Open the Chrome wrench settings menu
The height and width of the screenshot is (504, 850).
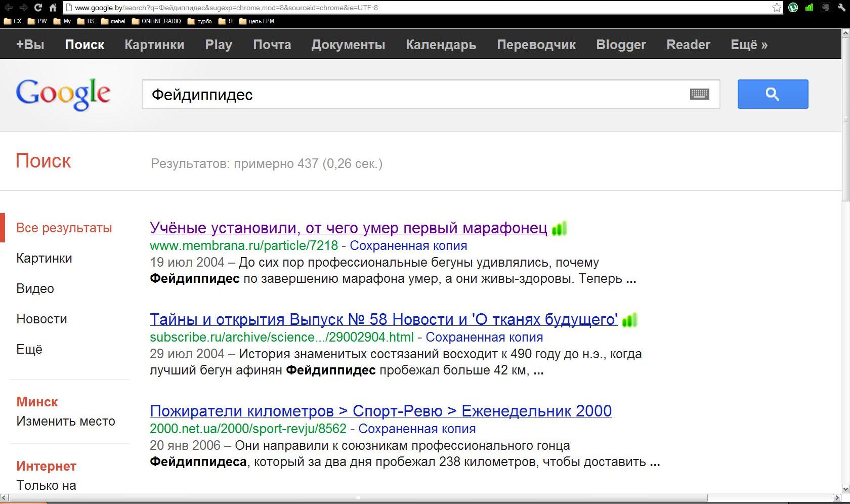pos(841,8)
